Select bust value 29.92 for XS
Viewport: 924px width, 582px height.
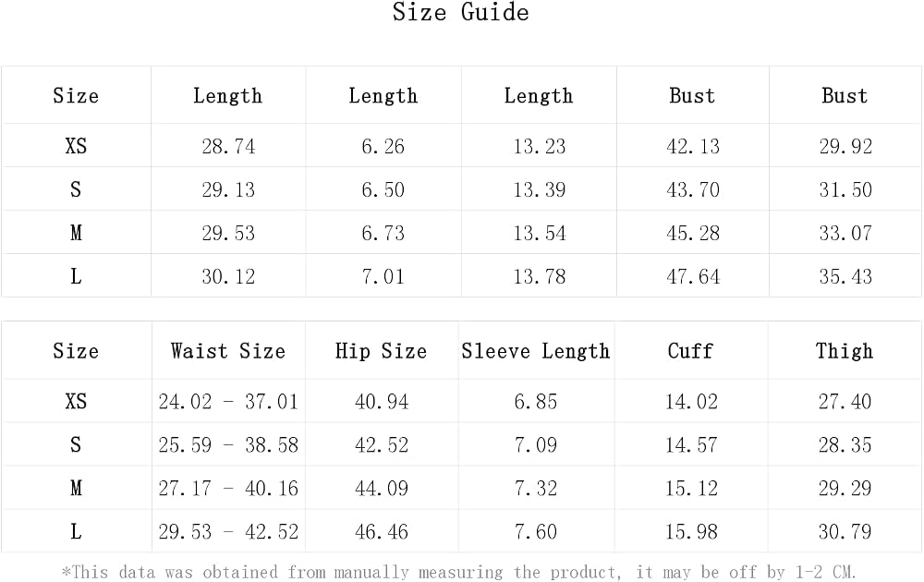tap(845, 146)
